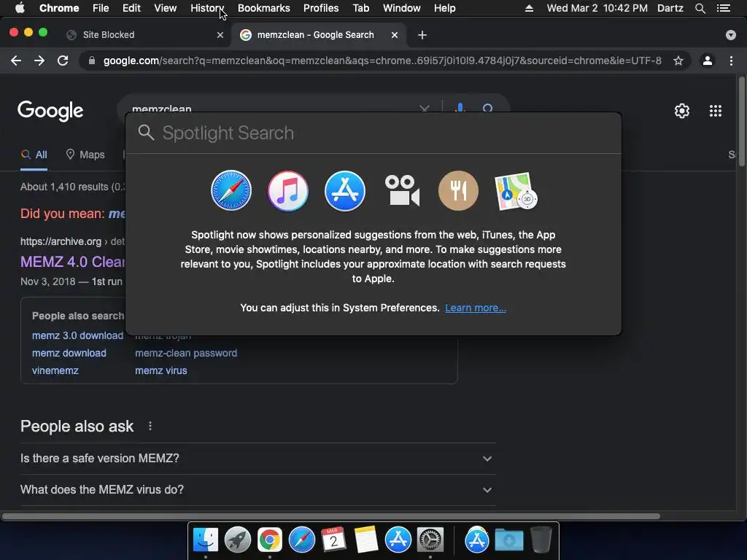Open the tab search dropdown arrow

point(731,35)
